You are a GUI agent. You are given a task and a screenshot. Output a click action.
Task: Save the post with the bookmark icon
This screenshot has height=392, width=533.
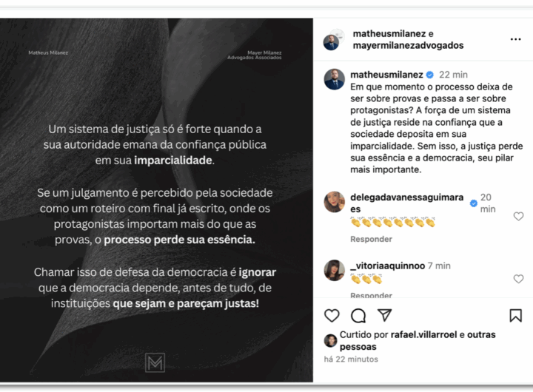(x=516, y=316)
